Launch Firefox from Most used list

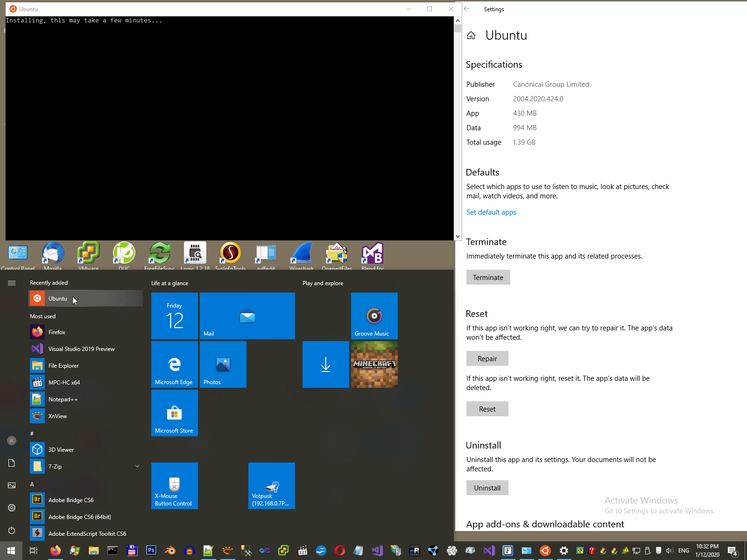(x=85, y=332)
